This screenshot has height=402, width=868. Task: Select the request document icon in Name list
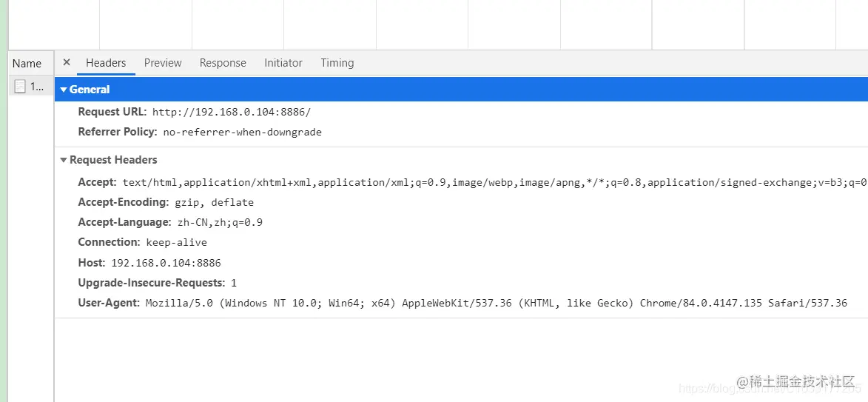click(x=20, y=87)
